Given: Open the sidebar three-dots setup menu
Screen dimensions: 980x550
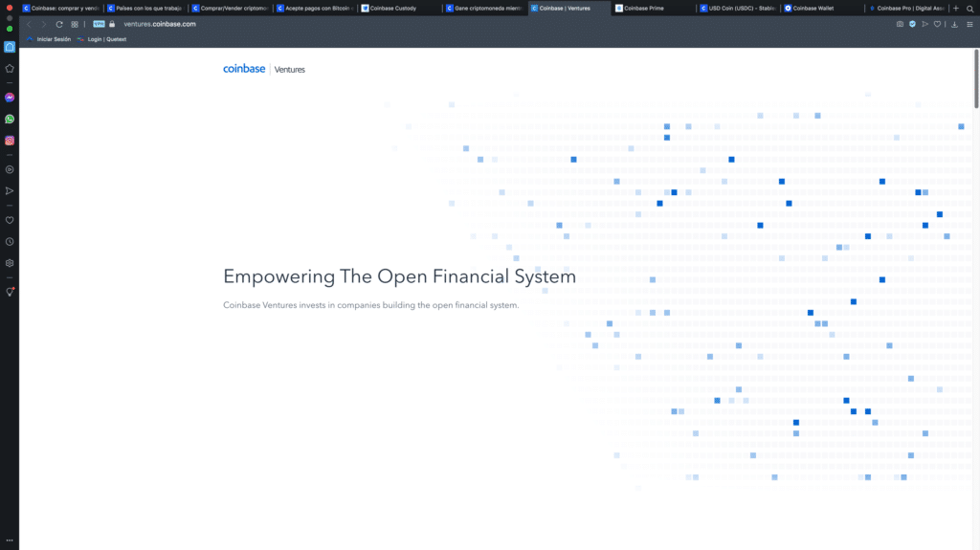Looking at the screenshot, I should [10, 540].
